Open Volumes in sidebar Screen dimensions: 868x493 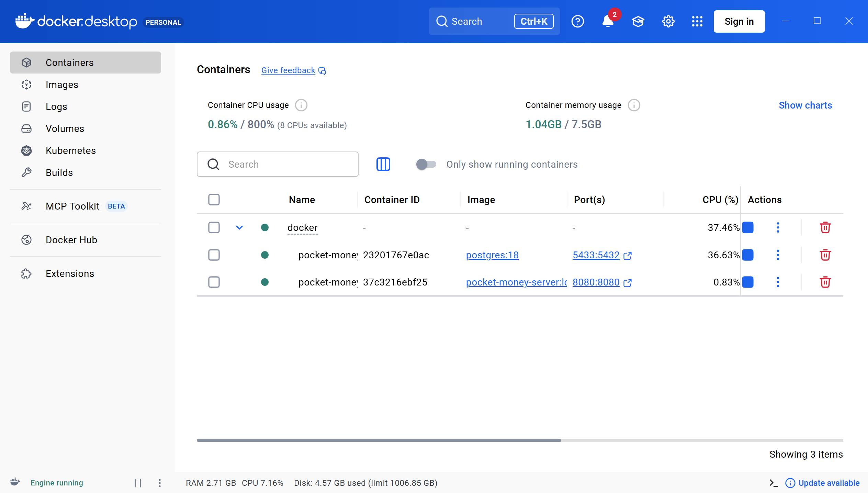pyautogui.click(x=86, y=128)
